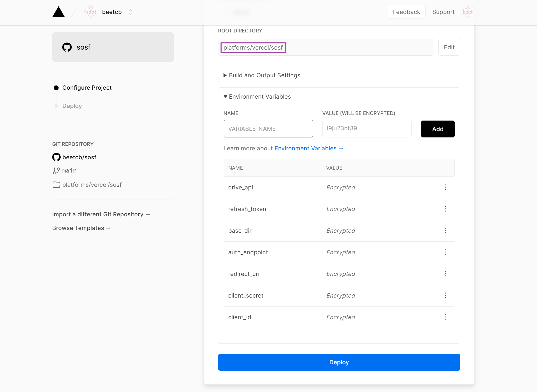This screenshot has width=537, height=392.
Task: Open the Environment Variables documentation link
Action: (x=309, y=149)
